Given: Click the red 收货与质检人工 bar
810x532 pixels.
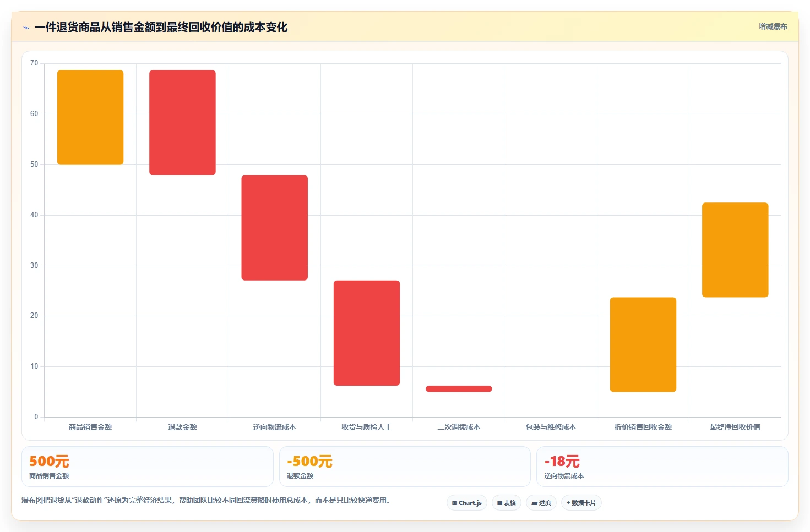Looking at the screenshot, I should 367,333.
